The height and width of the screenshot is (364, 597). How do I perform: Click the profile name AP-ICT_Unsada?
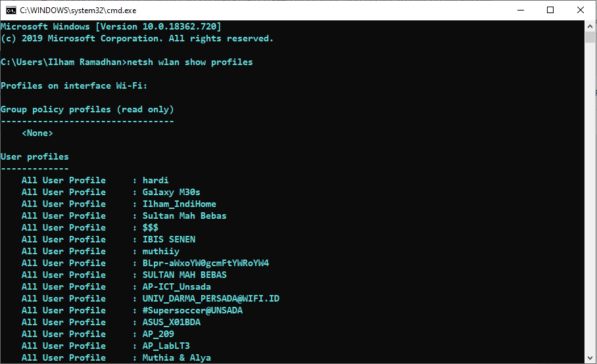(x=177, y=286)
